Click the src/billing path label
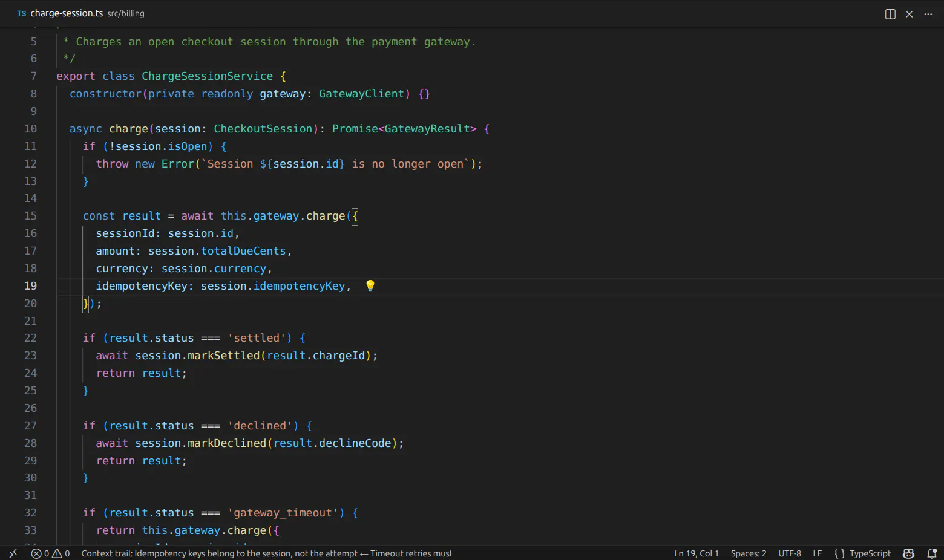The height and width of the screenshot is (560, 944). tap(126, 13)
